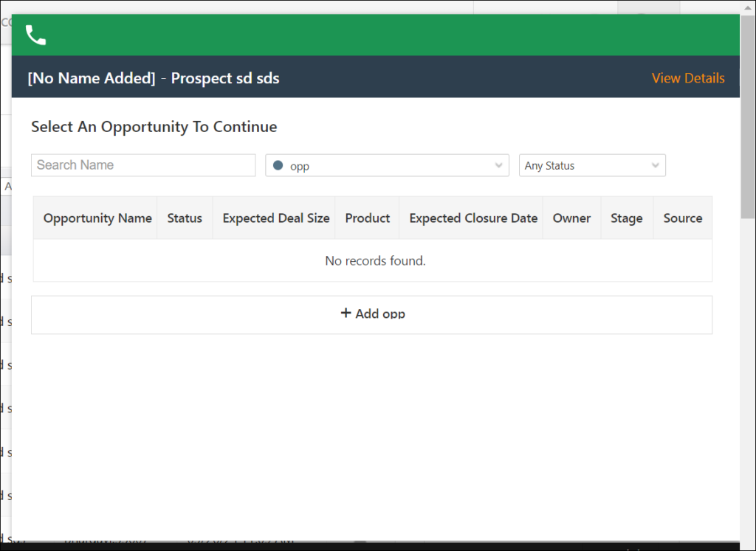Viewport: 756px width, 551px height.
Task: Open the Any Status dropdown
Action: 591,166
